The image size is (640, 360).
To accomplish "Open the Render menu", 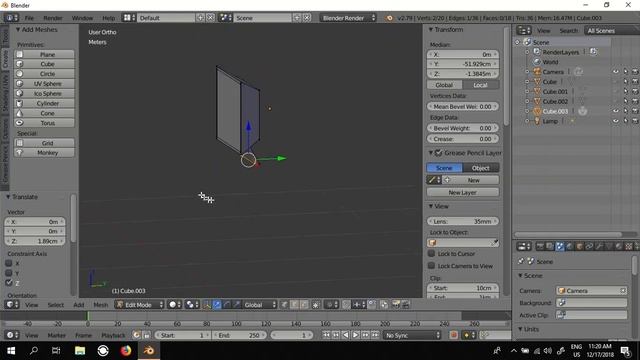I will coord(53,18).
